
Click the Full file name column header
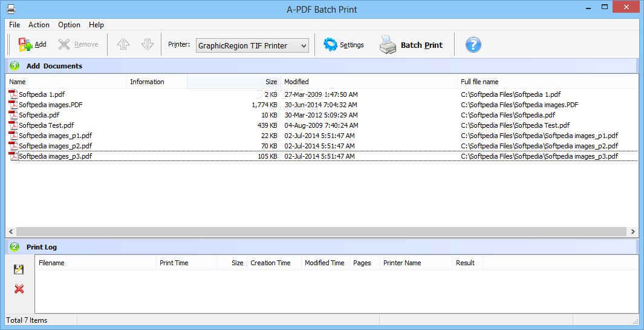[548, 82]
